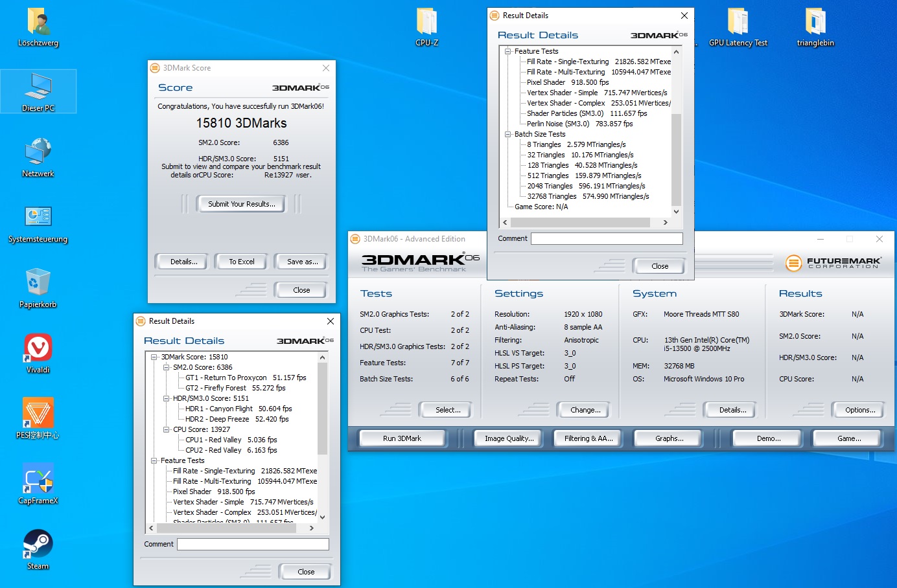Open the Papierkorb recycle bin icon

[38, 288]
